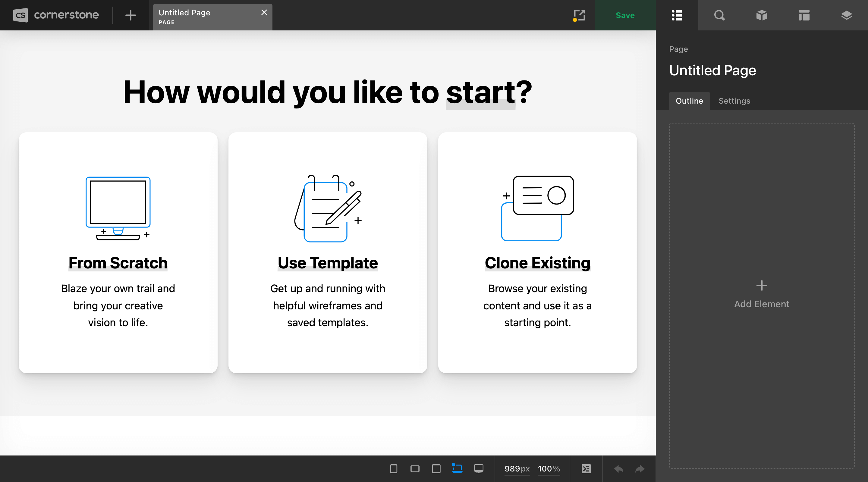Switch to the Settings tab
This screenshot has height=482, width=868.
734,101
